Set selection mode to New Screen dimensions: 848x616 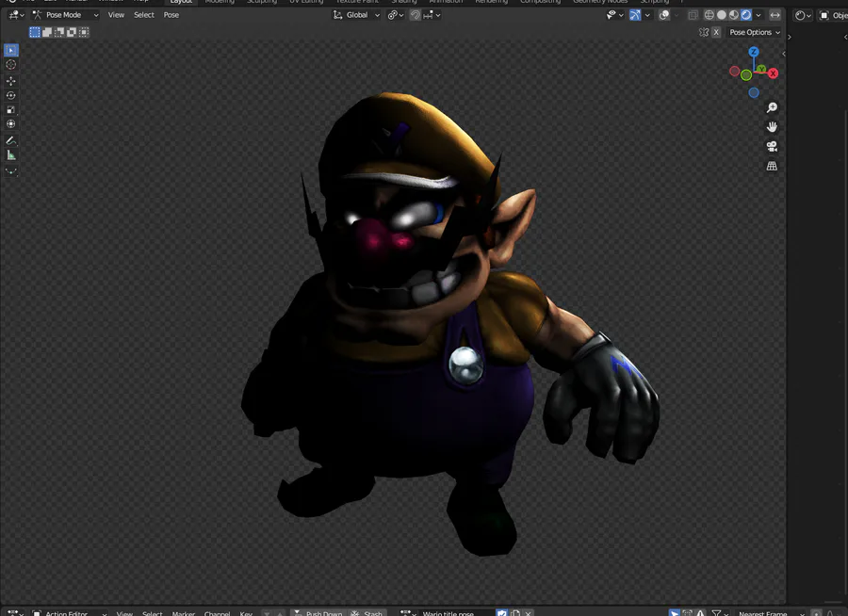[x=35, y=32]
